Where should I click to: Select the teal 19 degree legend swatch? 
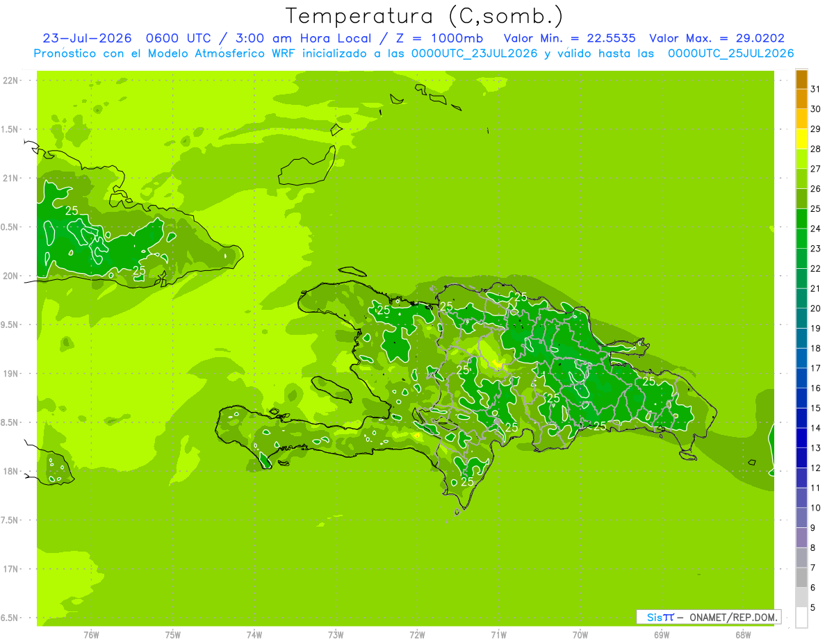(x=801, y=318)
